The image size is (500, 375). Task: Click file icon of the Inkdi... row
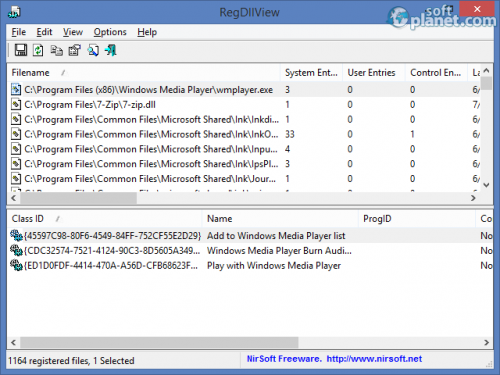[x=16, y=119]
